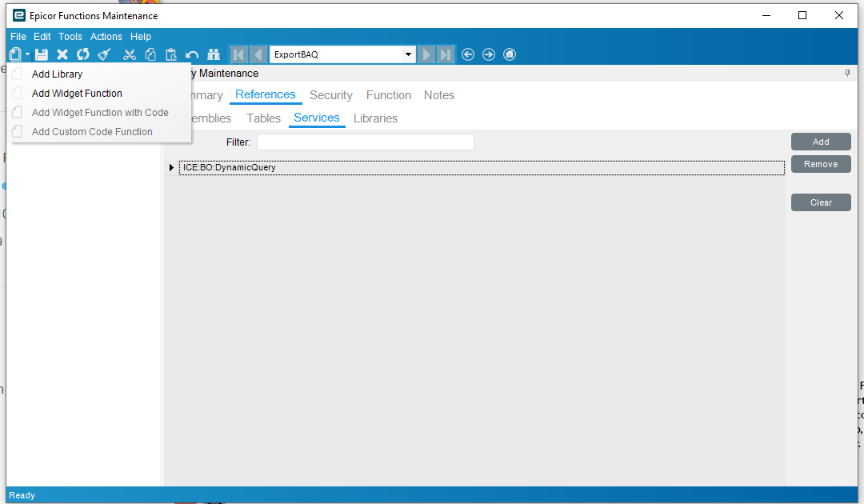This screenshot has width=864, height=504.
Task: Go to the previous record
Action: click(x=258, y=54)
